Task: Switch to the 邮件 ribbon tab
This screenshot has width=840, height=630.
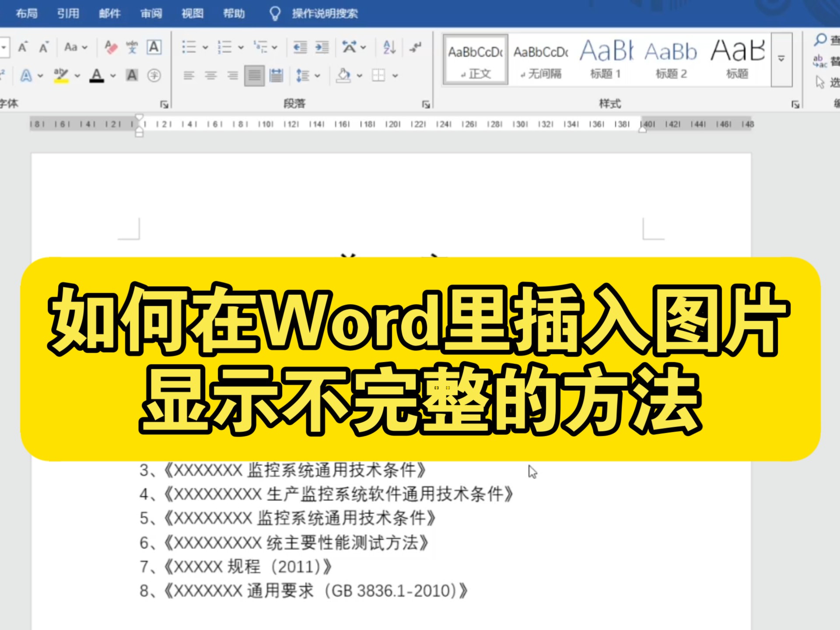Action: (x=110, y=14)
